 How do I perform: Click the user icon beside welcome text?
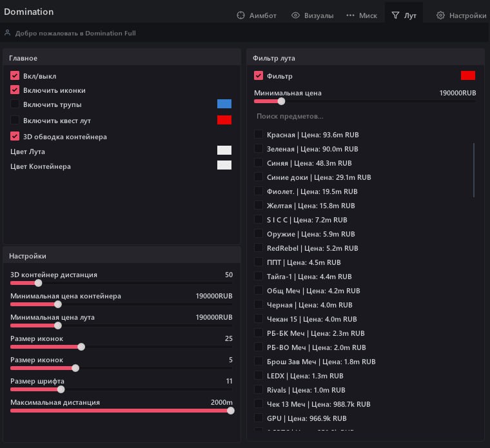pos(7,33)
